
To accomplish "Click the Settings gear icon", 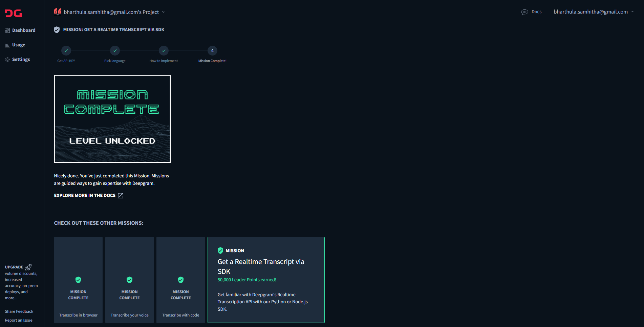I will 7,60.
